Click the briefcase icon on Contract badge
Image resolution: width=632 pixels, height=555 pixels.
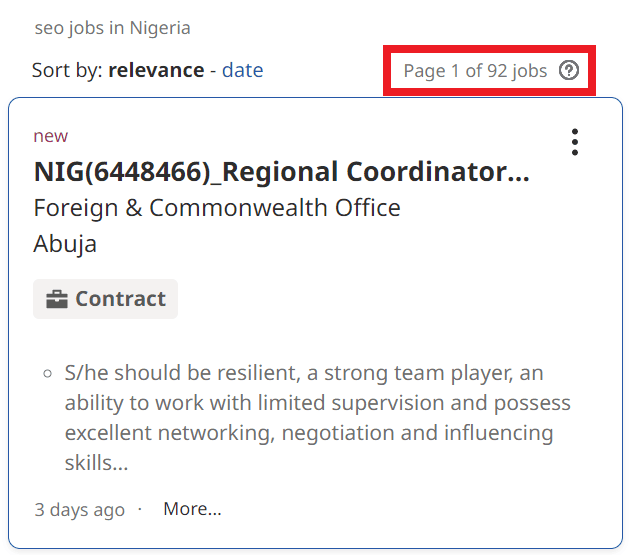coord(58,299)
